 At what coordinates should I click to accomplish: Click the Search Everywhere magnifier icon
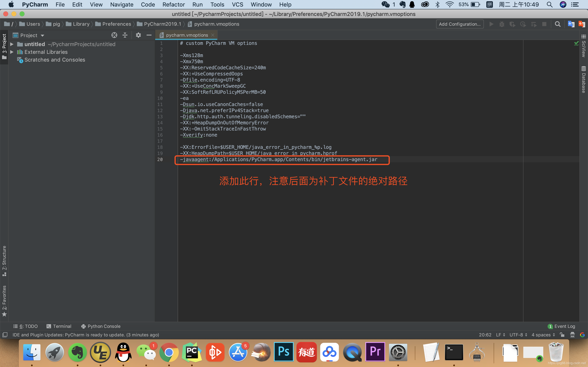(558, 24)
